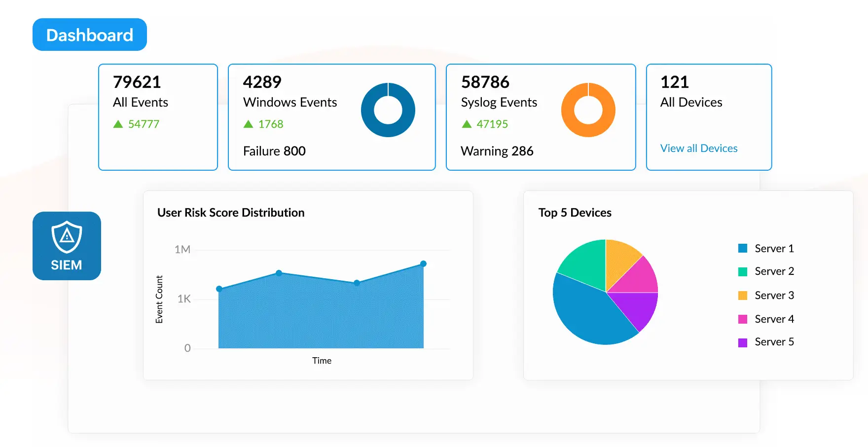Select the Server 1 legend label
868x447 pixels.
pos(774,248)
